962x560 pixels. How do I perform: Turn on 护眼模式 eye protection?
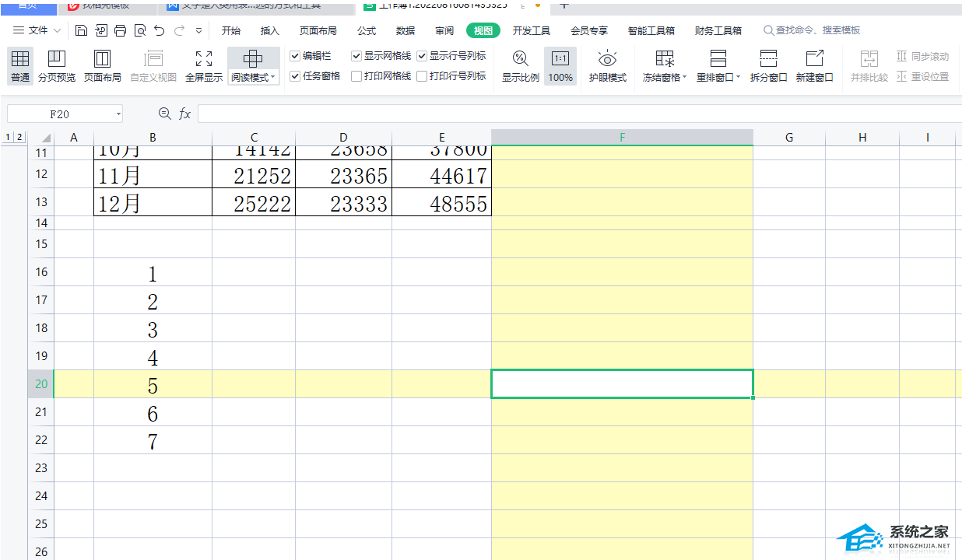pos(607,66)
